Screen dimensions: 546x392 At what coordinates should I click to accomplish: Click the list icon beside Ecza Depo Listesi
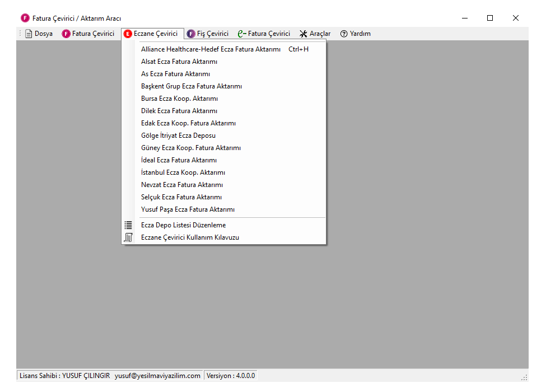(128, 225)
